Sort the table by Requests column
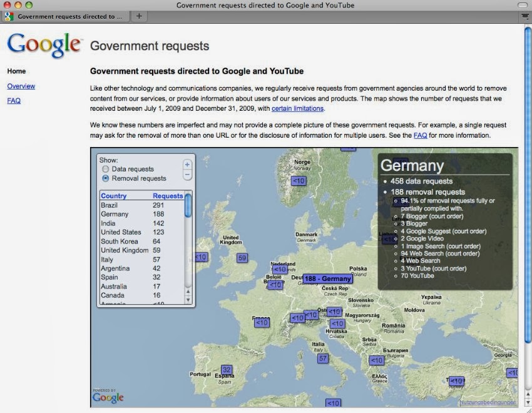Viewport: 532px width, 413px height. pos(168,196)
